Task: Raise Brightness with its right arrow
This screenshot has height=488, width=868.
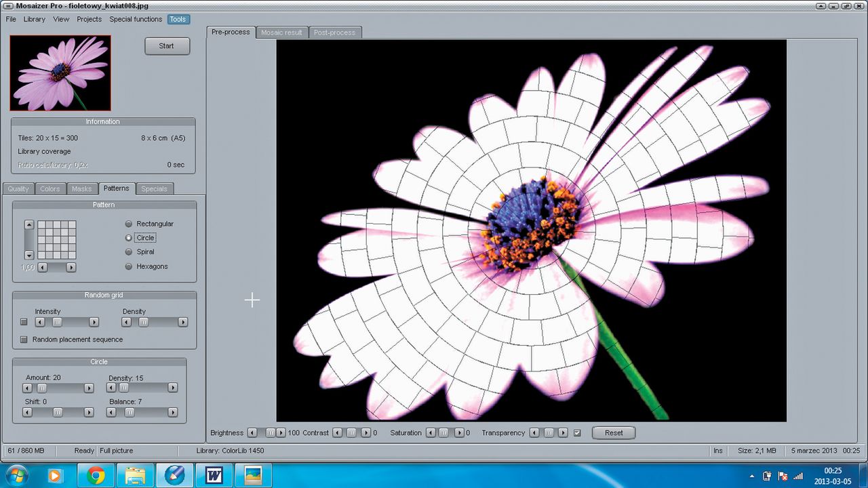Action: [x=281, y=432]
